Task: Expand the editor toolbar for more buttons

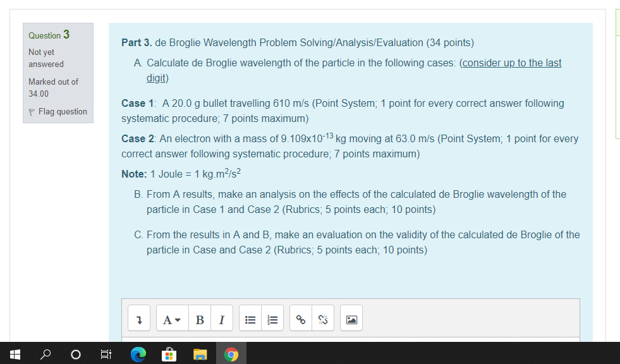Action: pos(138,318)
